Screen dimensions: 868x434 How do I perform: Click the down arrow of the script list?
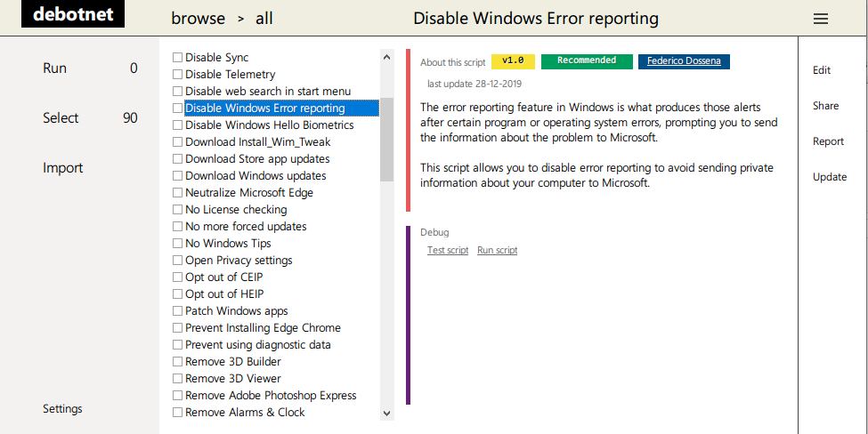click(387, 413)
